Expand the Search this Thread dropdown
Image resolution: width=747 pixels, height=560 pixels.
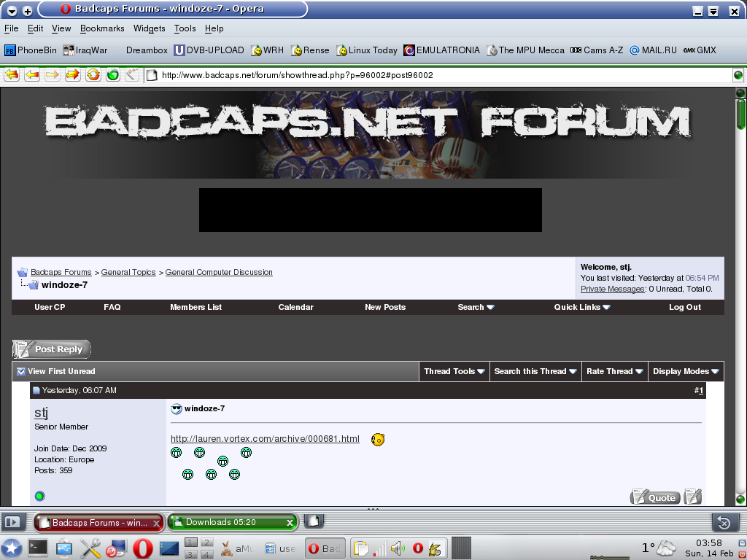point(535,371)
